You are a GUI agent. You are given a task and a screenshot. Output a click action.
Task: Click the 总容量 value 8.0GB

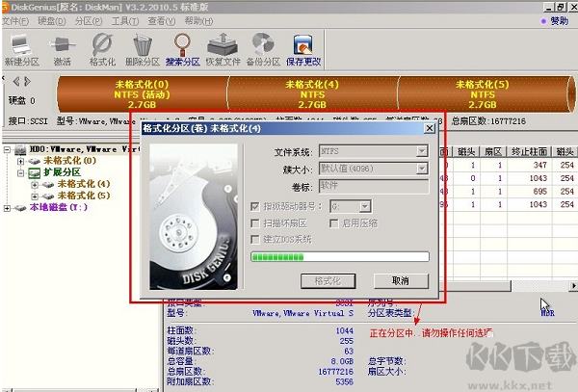click(x=342, y=361)
